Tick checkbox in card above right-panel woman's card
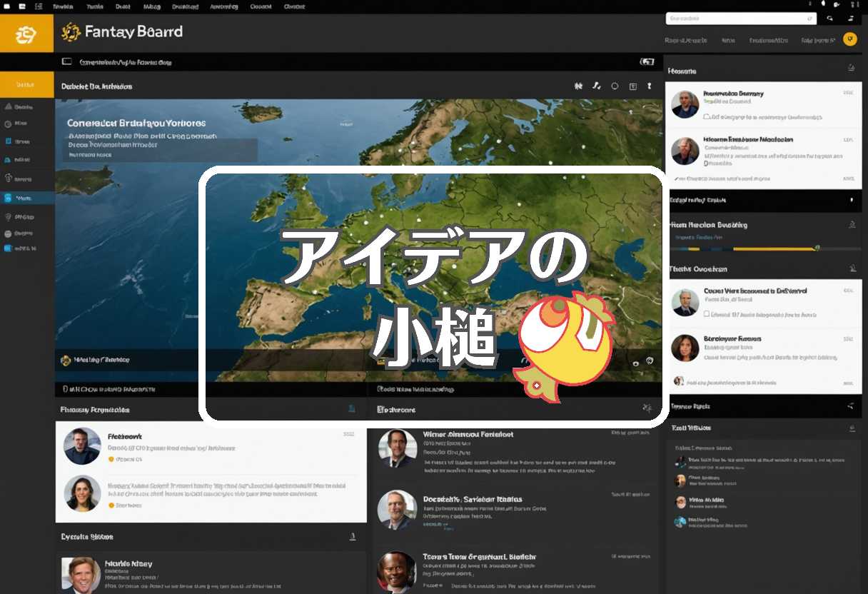The width and height of the screenshot is (868, 594). pos(707,314)
